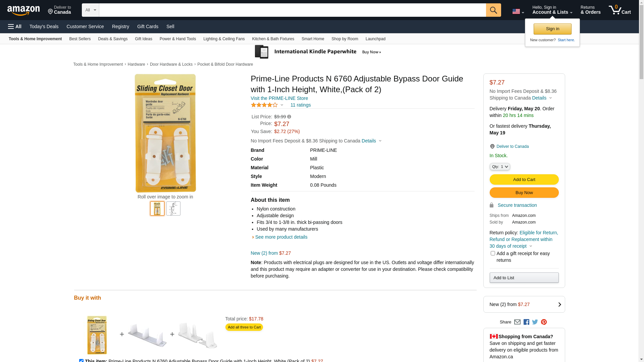Open the shopping cart icon
The height and width of the screenshot is (362, 644).
coord(620,10)
